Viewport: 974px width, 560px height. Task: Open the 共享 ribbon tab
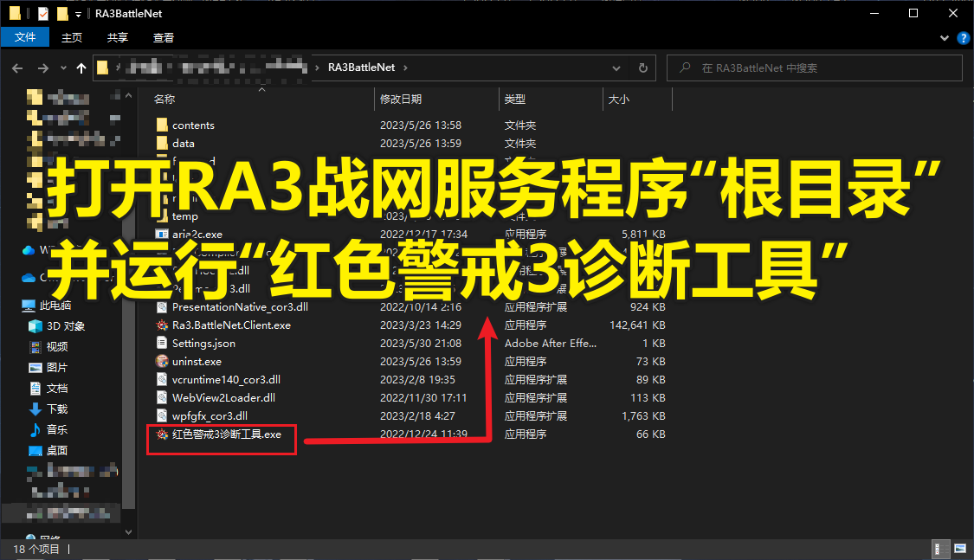pos(118,37)
